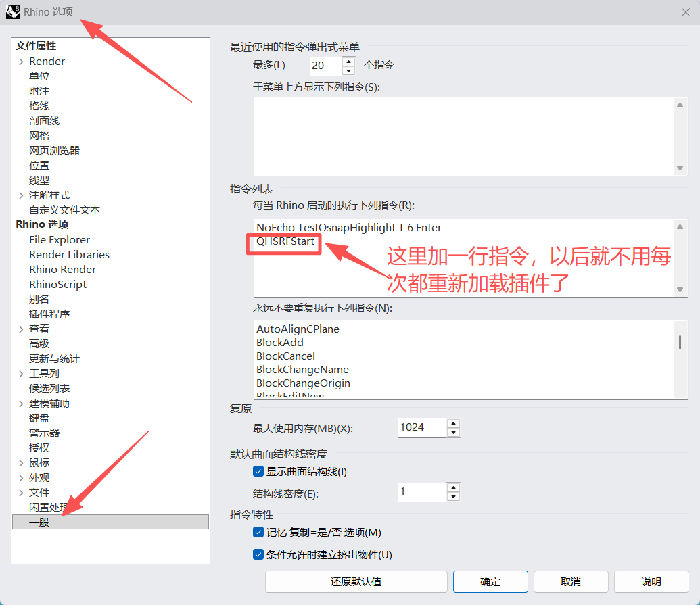Select 插件程序 in the options tree
700x605 pixels.
49,314
